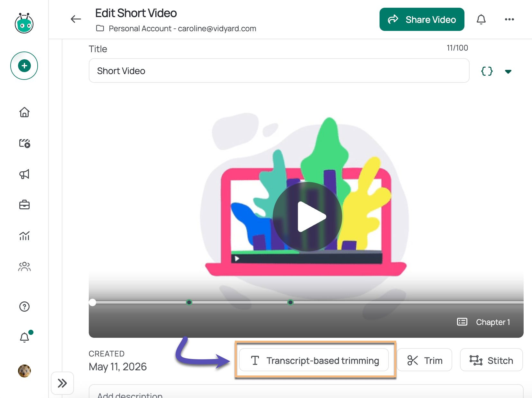The image size is (532, 398).
Task: Open the megaphone icon in sidebar
Action: (x=24, y=174)
